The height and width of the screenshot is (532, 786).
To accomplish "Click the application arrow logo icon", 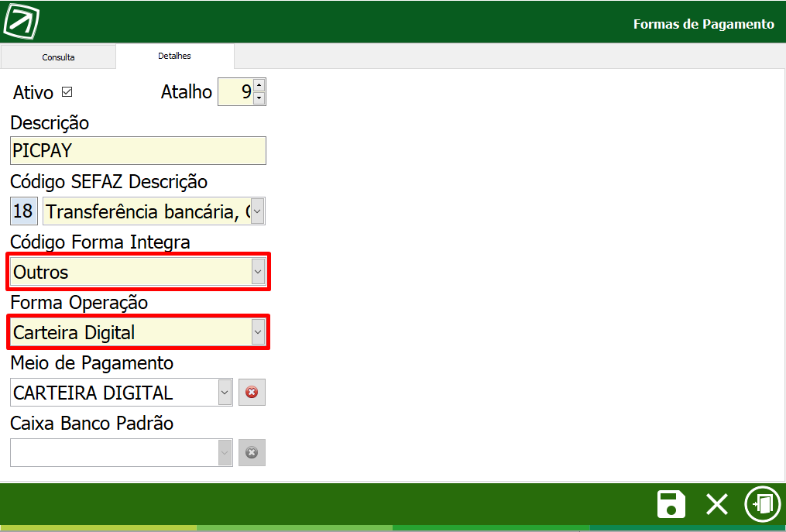I will (x=21, y=21).
